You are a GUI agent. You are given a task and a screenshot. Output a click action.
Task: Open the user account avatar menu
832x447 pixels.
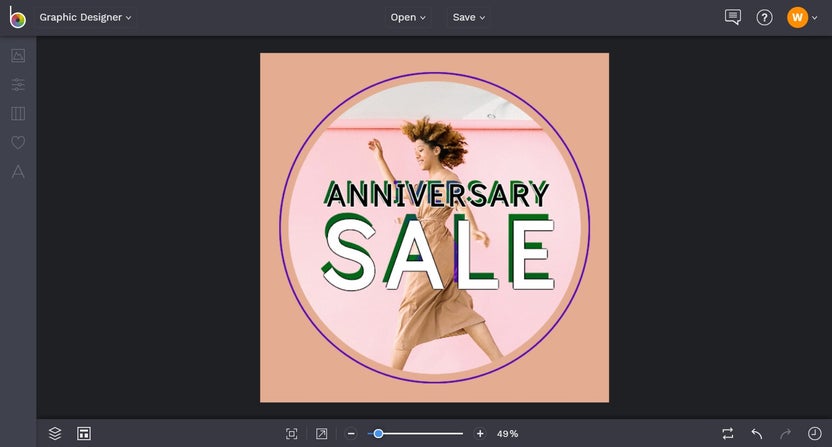coord(802,18)
